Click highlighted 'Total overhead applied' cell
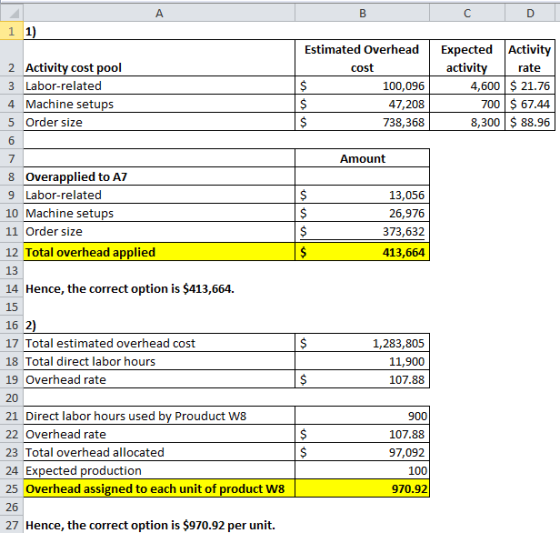This screenshot has width=560, height=533. [x=159, y=252]
